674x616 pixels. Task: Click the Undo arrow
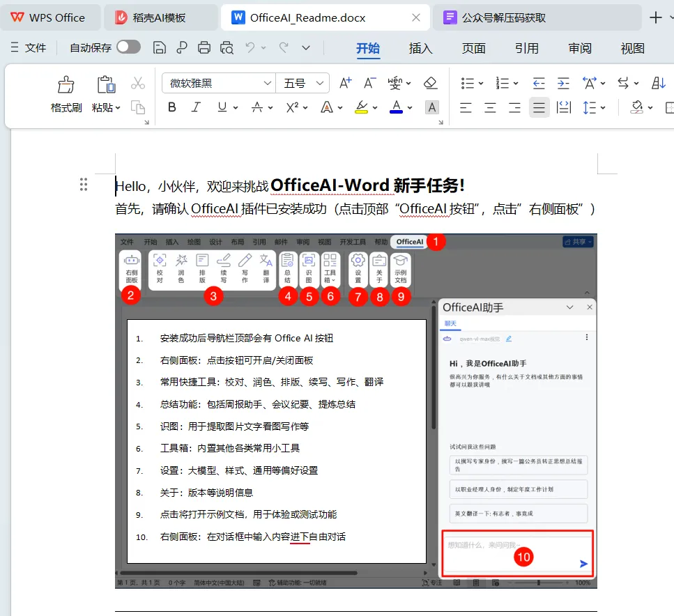(250, 47)
